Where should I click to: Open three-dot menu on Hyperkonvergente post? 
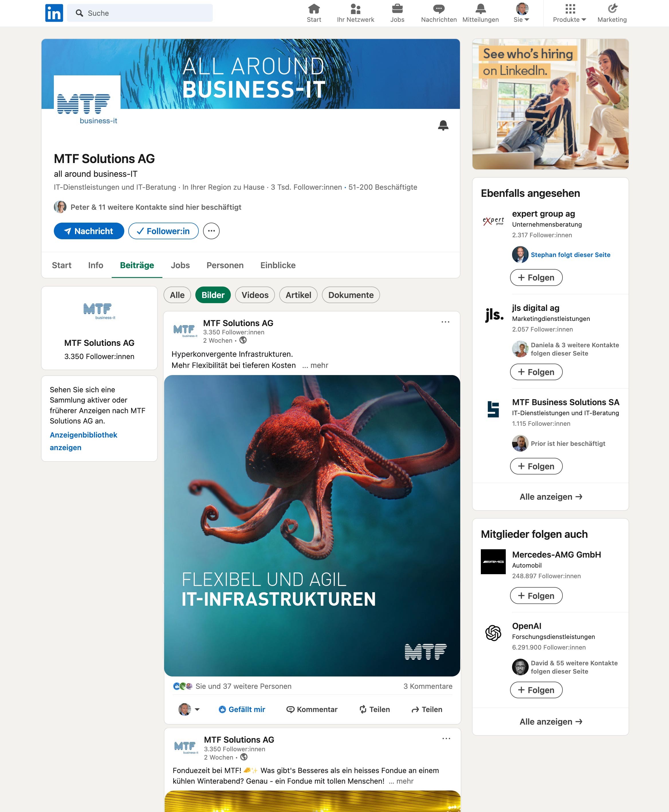click(445, 322)
